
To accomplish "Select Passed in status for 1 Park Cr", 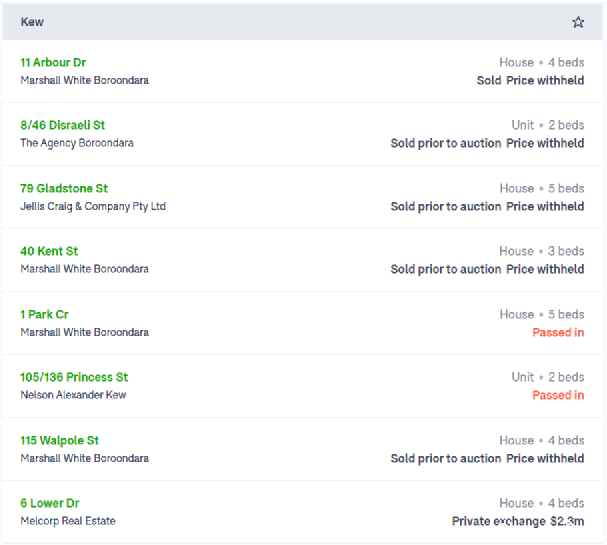I will (x=558, y=332).
